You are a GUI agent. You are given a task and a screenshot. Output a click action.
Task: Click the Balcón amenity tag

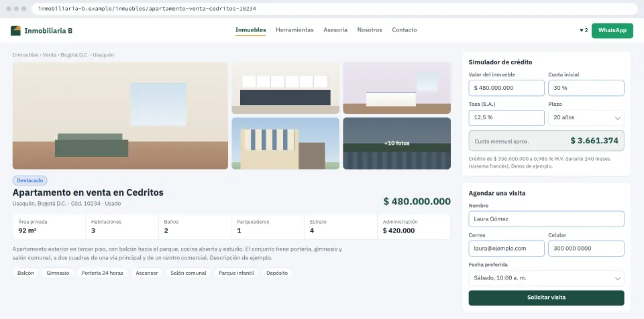[x=26, y=273]
